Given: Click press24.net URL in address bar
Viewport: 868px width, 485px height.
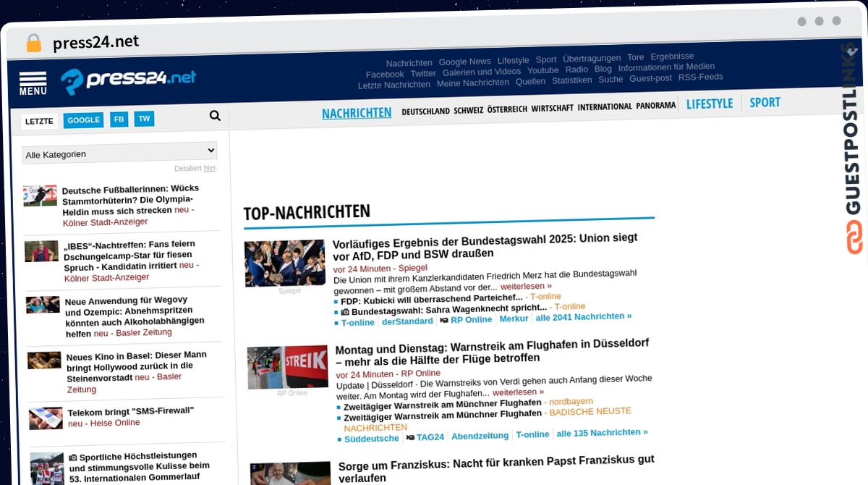Looking at the screenshot, I should pyautogui.click(x=96, y=42).
